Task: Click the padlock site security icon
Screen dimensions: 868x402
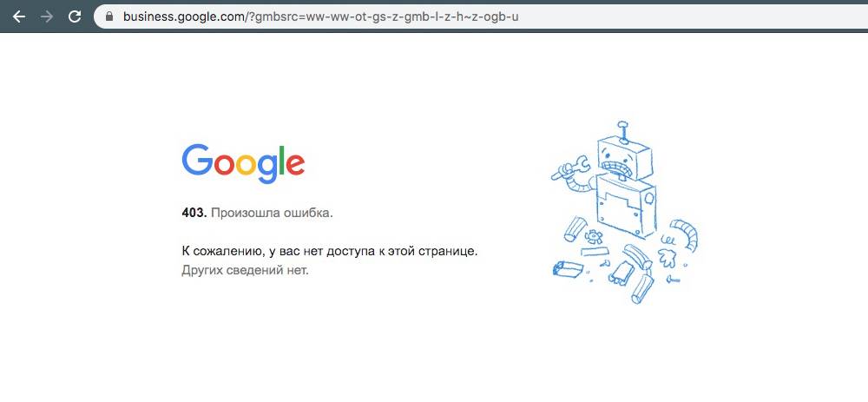Action: [109, 16]
